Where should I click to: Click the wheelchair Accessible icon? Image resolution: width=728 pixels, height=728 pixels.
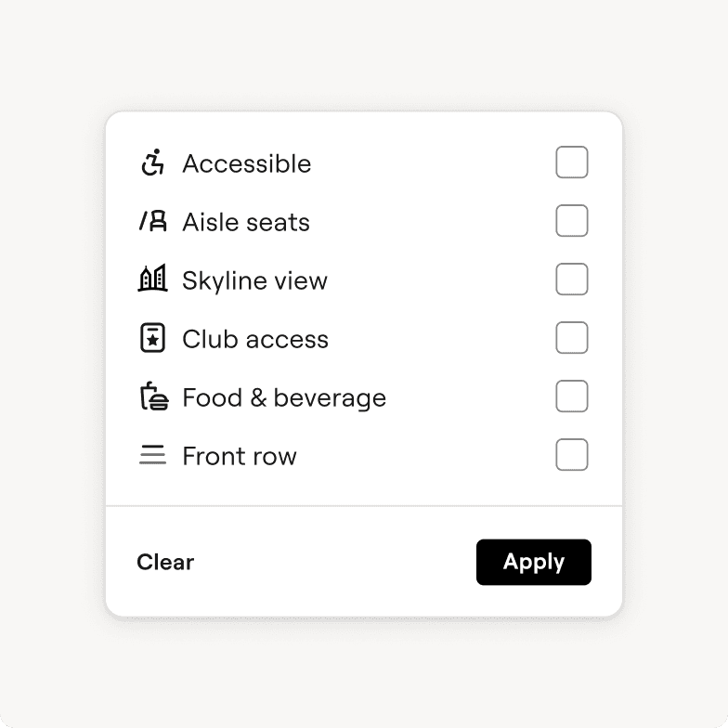152,162
